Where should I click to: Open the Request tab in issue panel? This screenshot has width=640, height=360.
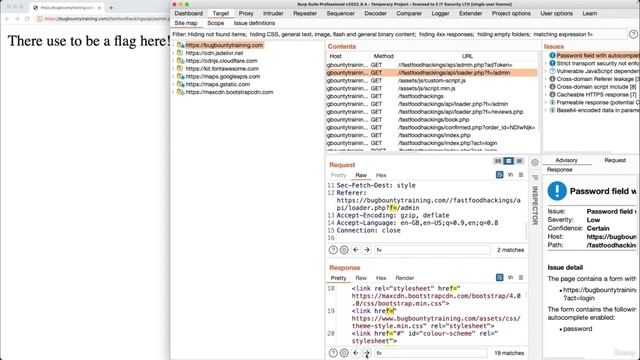point(615,160)
